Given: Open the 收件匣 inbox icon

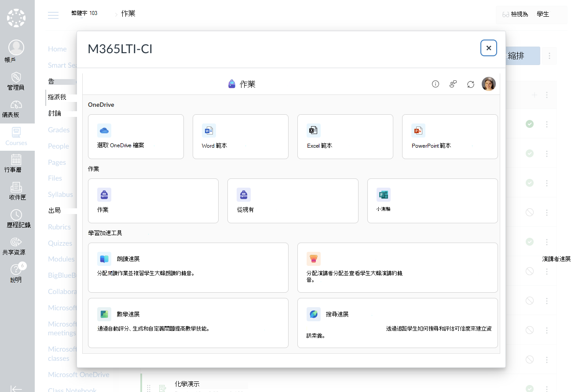Looking at the screenshot, I should point(16,187).
